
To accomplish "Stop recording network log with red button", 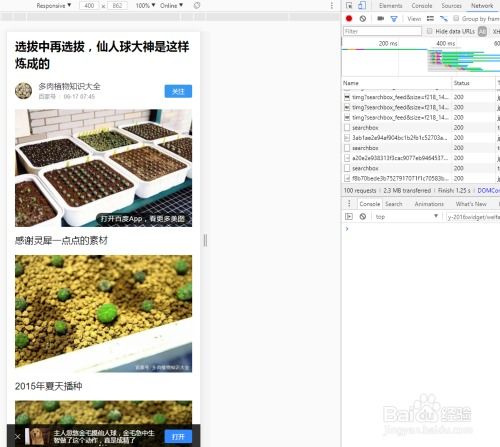I will pyautogui.click(x=349, y=19).
